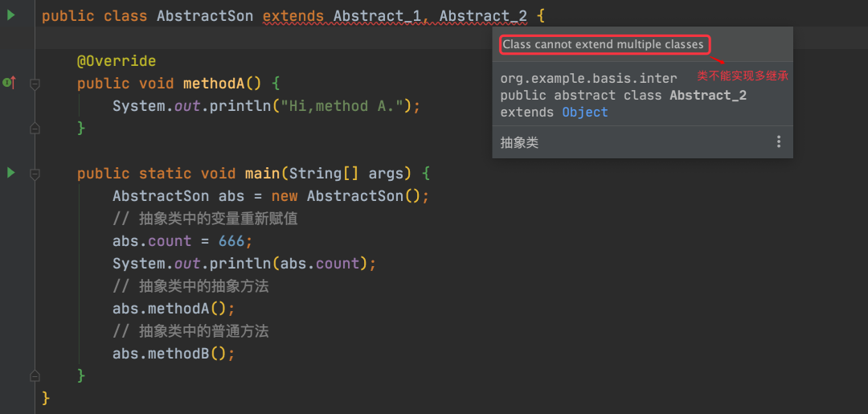This screenshot has width=868, height=414.
Task: Click the implements-method gutter icon near methodA
Action: (x=9, y=83)
